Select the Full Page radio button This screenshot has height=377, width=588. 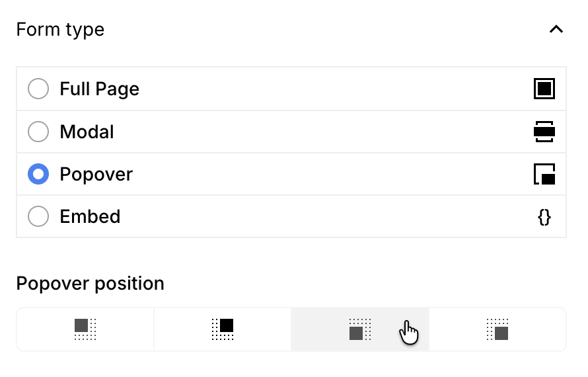[38, 89]
